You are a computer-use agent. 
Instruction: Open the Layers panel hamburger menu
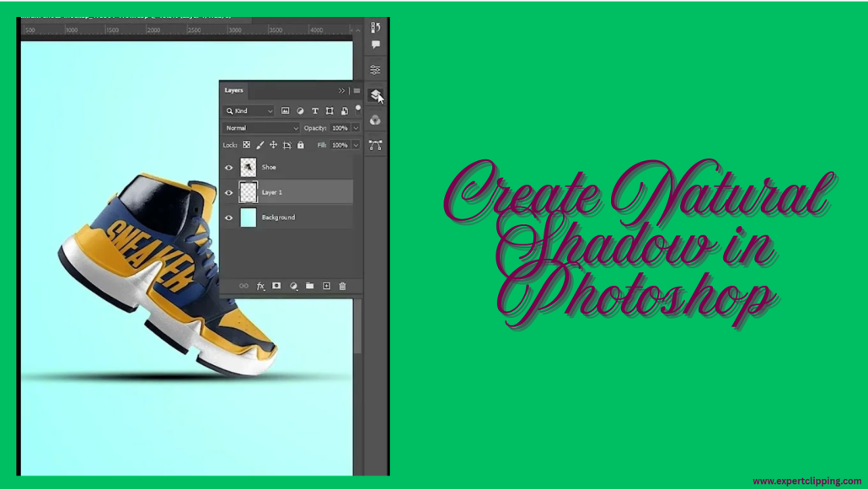357,91
